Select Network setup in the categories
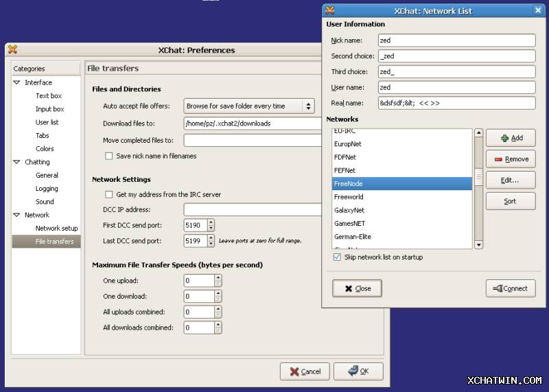Image resolution: width=549 pixels, height=392 pixels. (x=56, y=228)
